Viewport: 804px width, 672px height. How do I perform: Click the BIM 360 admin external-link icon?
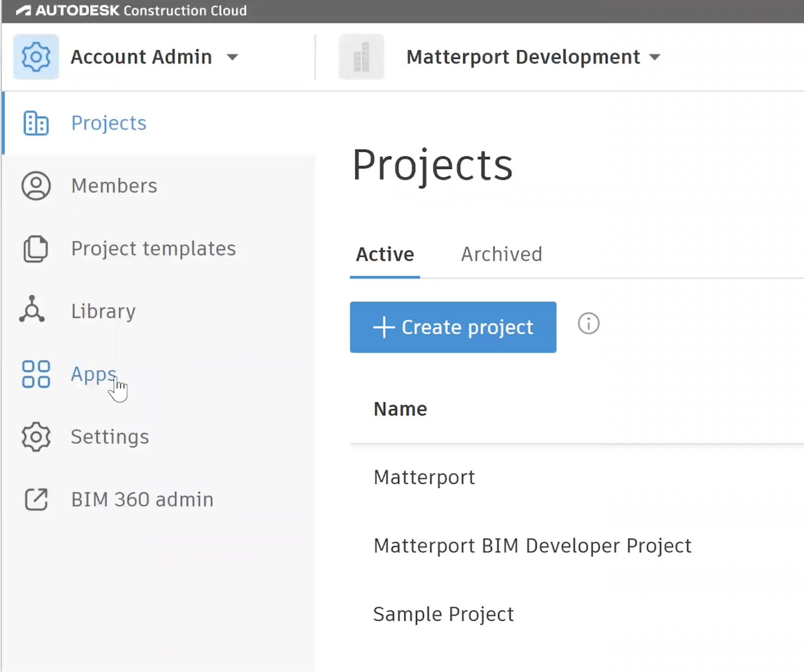pyautogui.click(x=36, y=499)
